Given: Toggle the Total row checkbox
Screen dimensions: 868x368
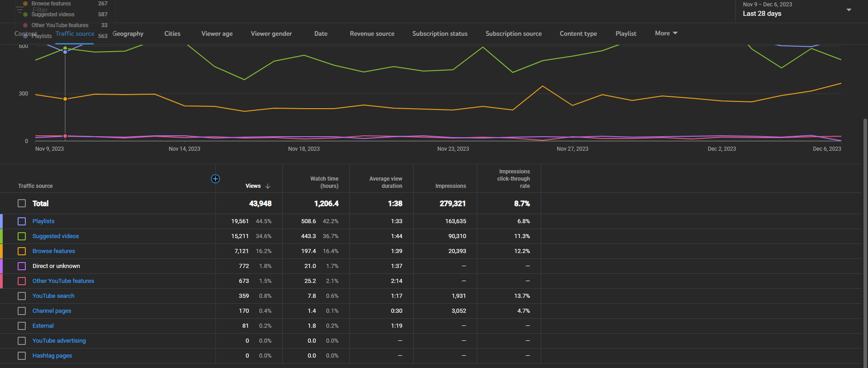Looking at the screenshot, I should (22, 203).
